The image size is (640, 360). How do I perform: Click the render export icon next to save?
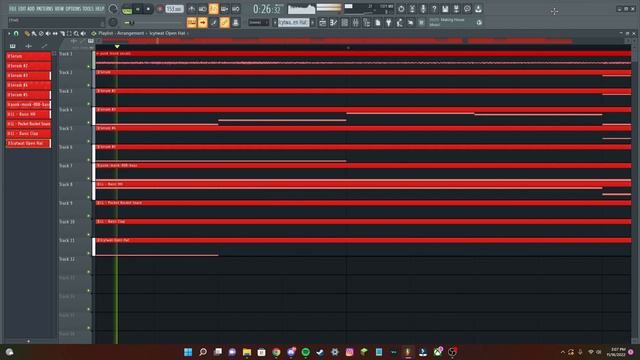pyautogui.click(x=456, y=9)
